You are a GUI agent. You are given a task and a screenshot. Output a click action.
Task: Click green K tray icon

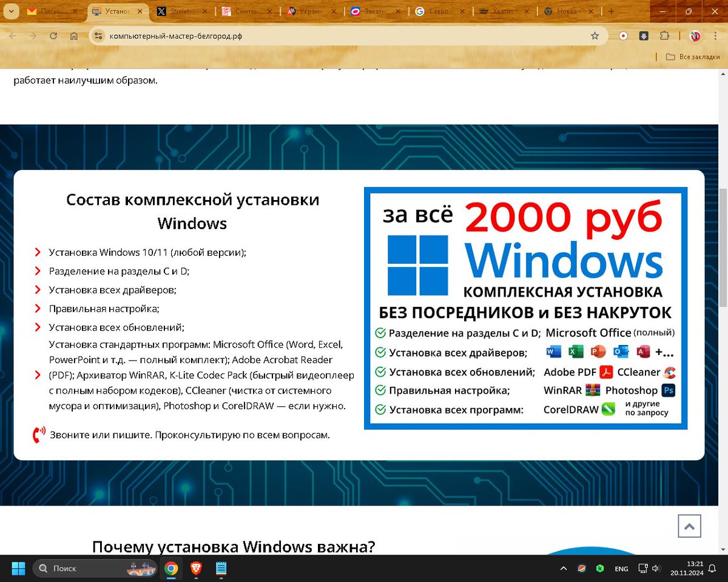pyautogui.click(x=600, y=569)
